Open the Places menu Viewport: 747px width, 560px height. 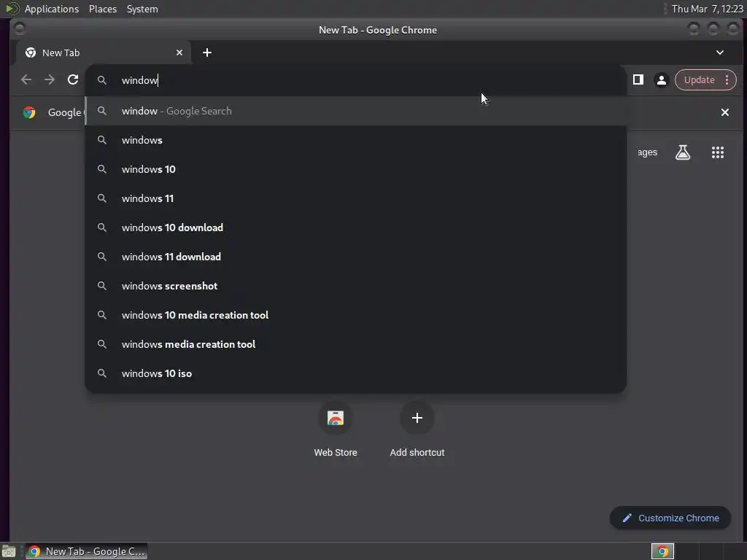[x=103, y=9]
